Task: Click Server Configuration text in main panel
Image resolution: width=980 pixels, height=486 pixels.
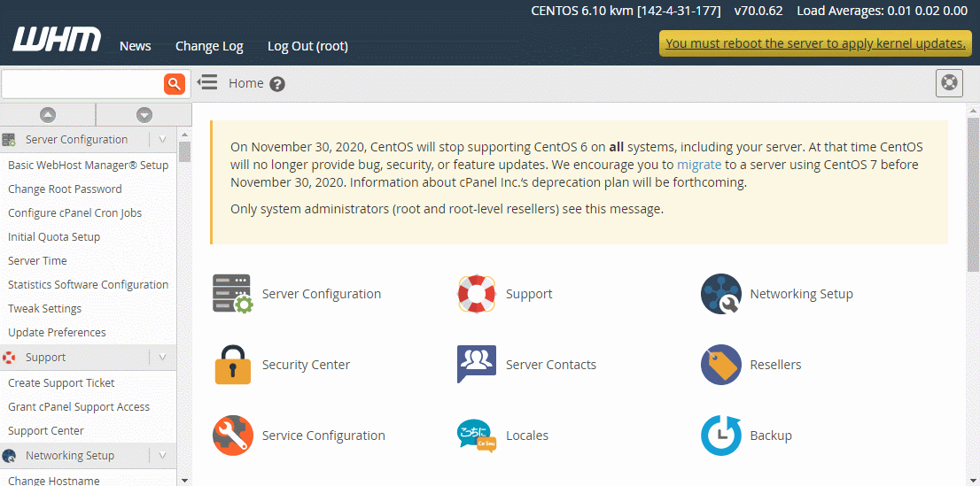Action: pos(322,294)
